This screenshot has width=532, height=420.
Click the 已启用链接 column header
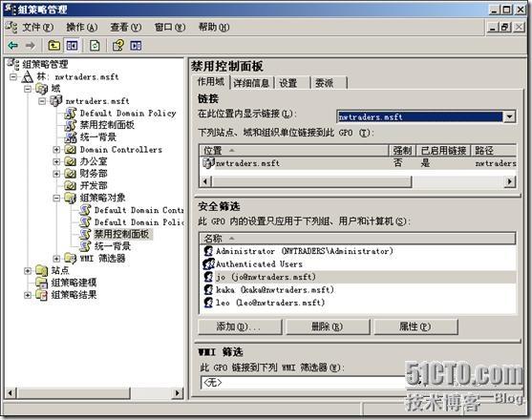tap(444, 151)
